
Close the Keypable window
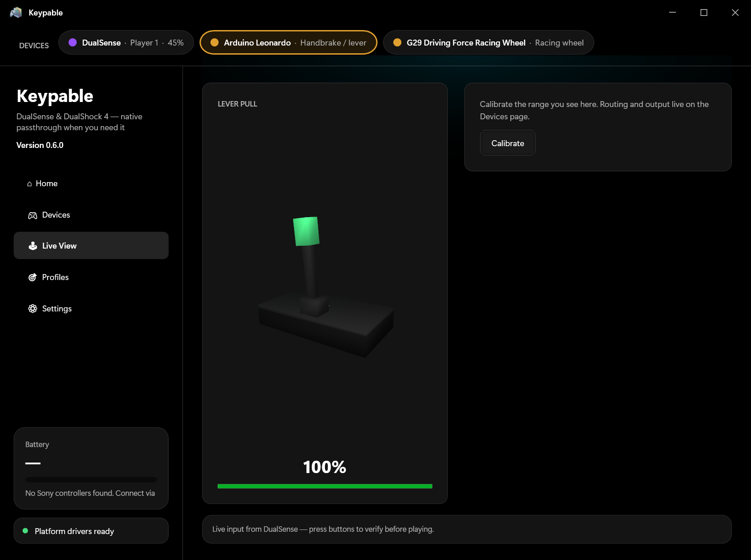(x=735, y=13)
